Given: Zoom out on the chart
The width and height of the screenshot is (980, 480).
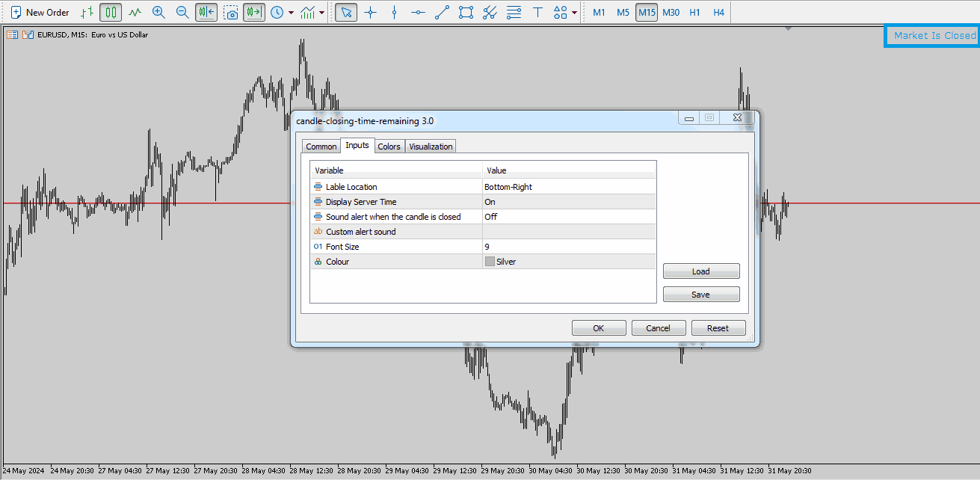Looking at the screenshot, I should coord(182,12).
